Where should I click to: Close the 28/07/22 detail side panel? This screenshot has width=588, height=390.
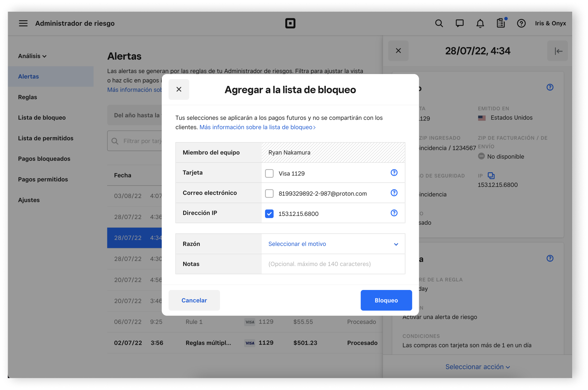398,51
